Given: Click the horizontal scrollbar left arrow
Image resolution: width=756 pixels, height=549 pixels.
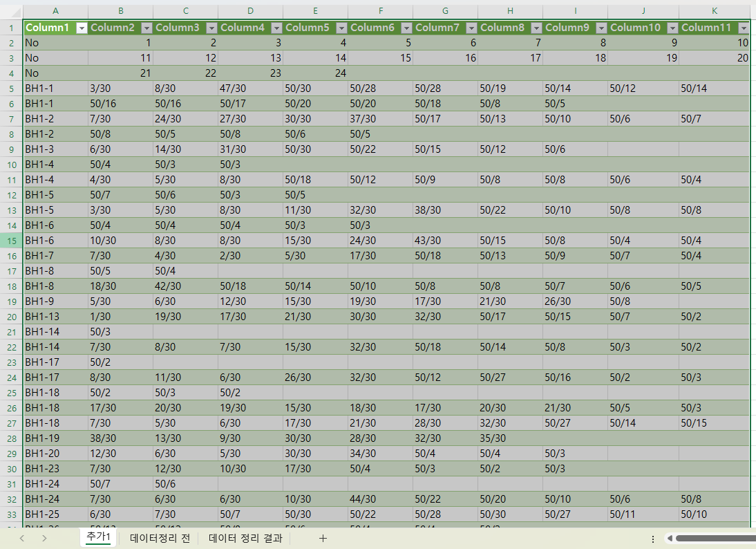Looking at the screenshot, I should (x=670, y=539).
